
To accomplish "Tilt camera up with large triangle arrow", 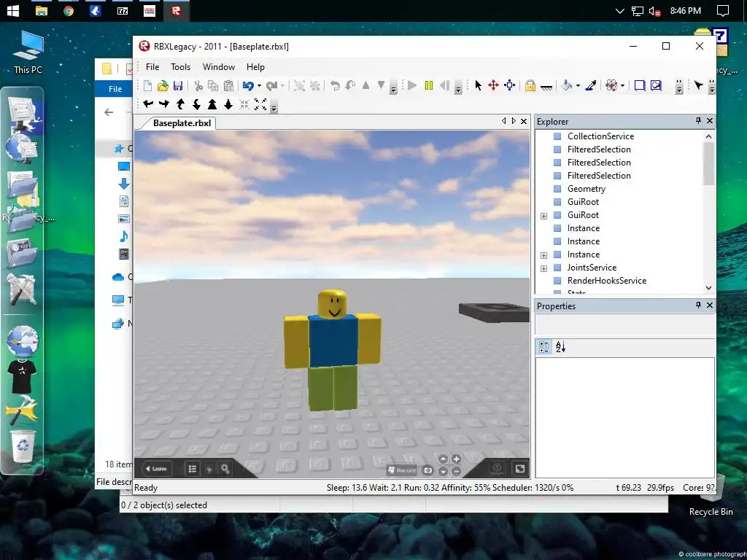I will [x=212, y=104].
